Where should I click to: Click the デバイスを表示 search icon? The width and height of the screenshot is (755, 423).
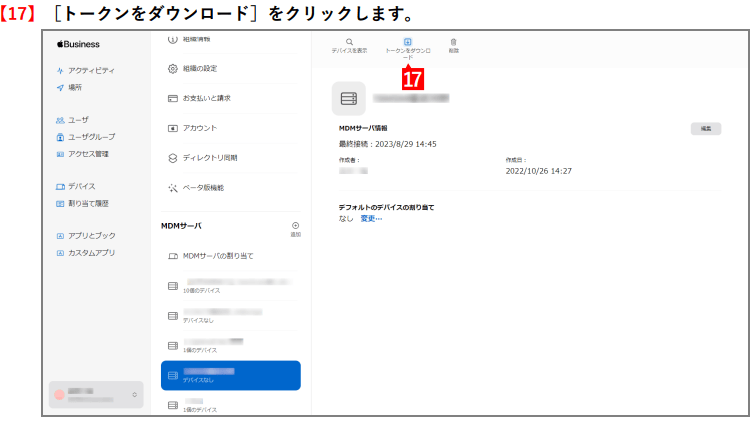pyautogui.click(x=350, y=42)
